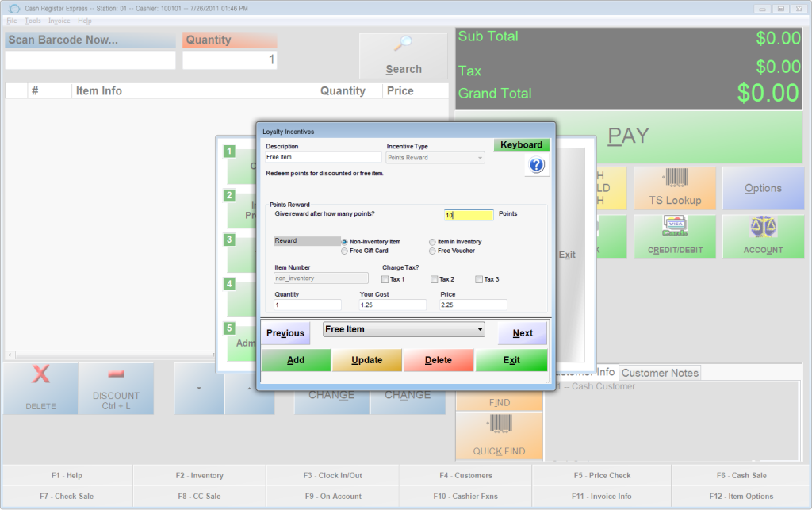Choose the CREDIT/DEBIT cards button

pos(675,236)
